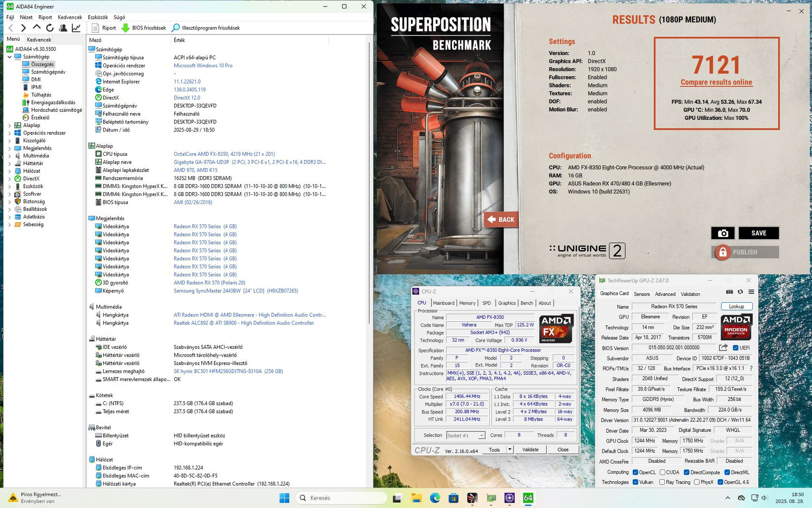Click the Lookup button in GPU-Z
The image size is (812, 508).
pos(736,307)
